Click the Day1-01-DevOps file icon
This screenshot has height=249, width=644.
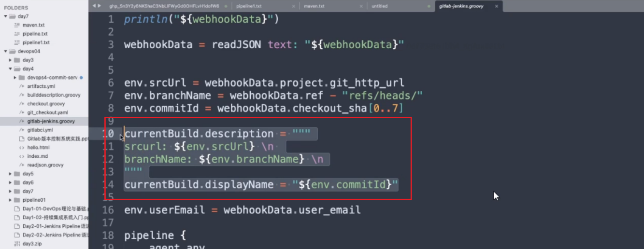(17, 208)
